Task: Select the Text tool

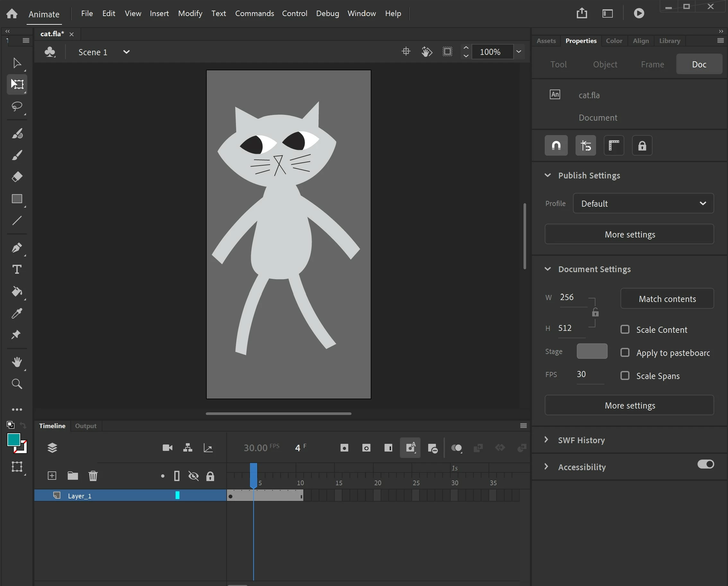Action: click(x=17, y=269)
